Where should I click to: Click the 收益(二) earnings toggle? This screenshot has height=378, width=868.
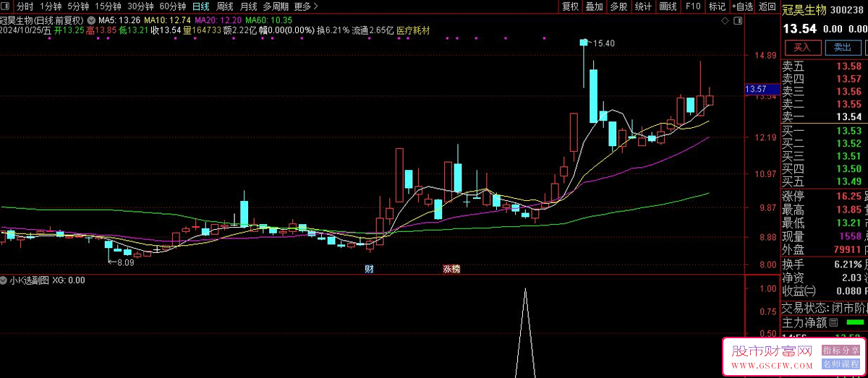(x=799, y=291)
